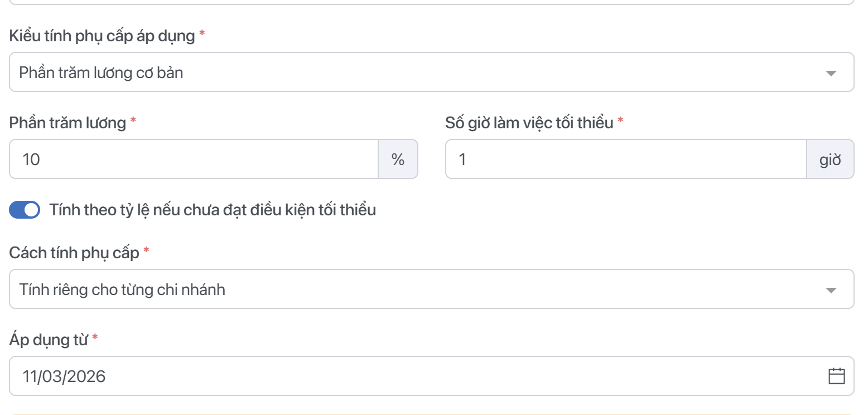This screenshot has height=415, width=868.
Task: Focus the "Số giờ làm việc tối thiểu" input
Action: coord(625,160)
